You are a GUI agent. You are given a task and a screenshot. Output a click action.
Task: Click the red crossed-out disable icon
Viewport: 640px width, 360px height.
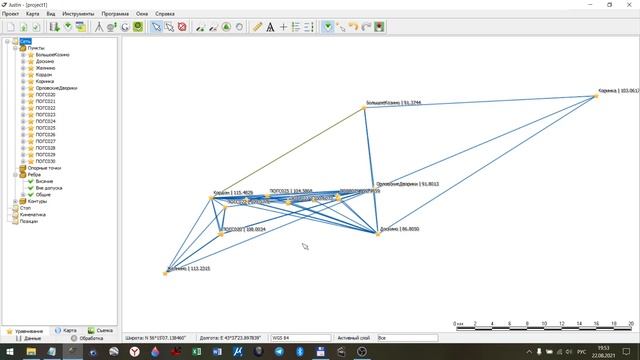pyautogui.click(x=182, y=27)
